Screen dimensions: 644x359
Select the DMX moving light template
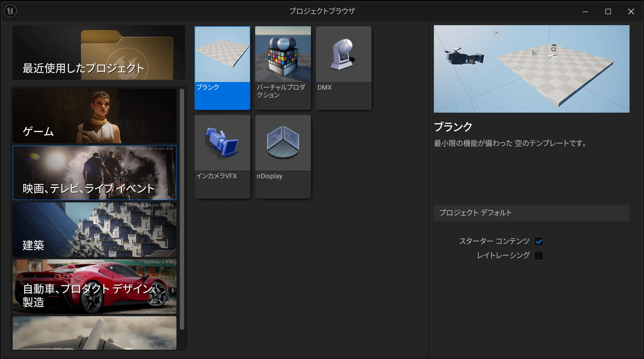(x=343, y=54)
